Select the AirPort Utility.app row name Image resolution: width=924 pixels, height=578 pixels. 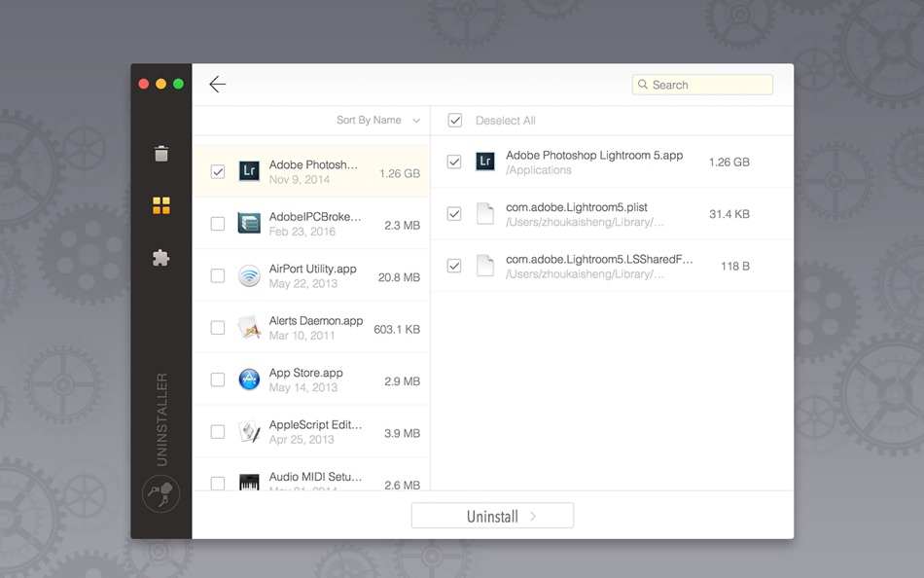pyautogui.click(x=312, y=269)
